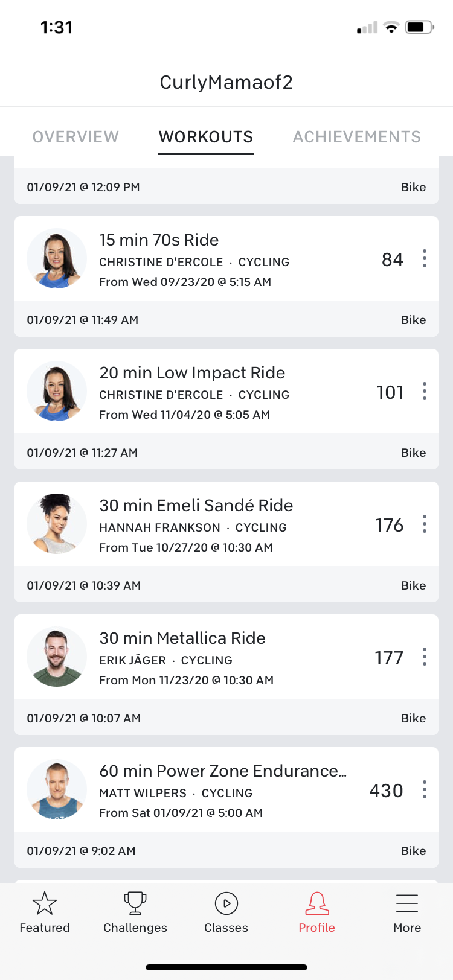Switch to the Achievements tab
Screen dimensions: 453x980
pos(356,137)
